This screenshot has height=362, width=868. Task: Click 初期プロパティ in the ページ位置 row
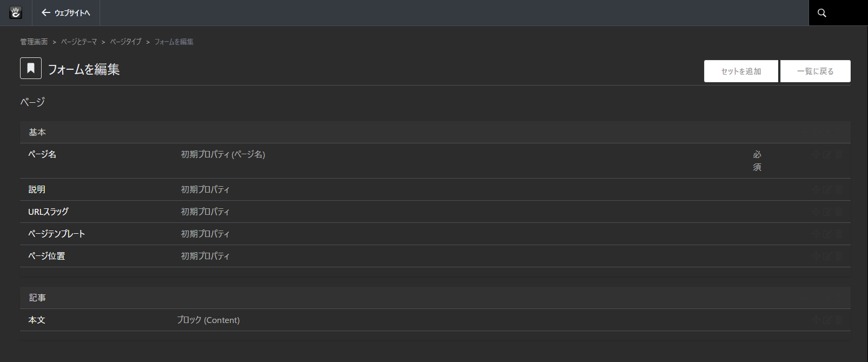(x=205, y=256)
